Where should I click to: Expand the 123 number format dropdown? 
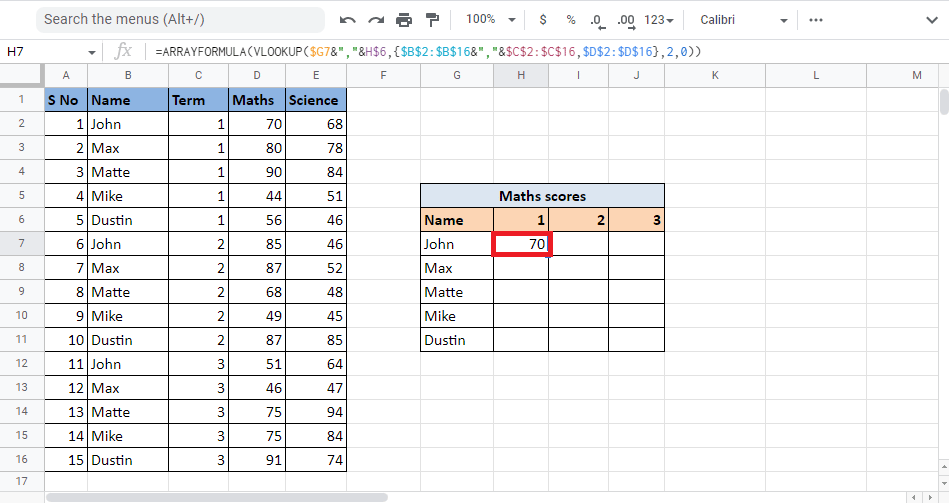click(x=659, y=20)
